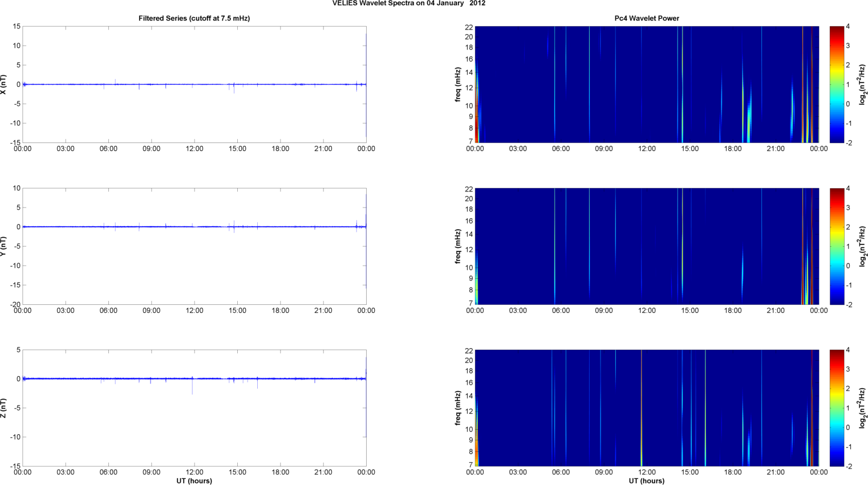
Task: Click the downward Z spike near 12:00
Action: [192, 388]
